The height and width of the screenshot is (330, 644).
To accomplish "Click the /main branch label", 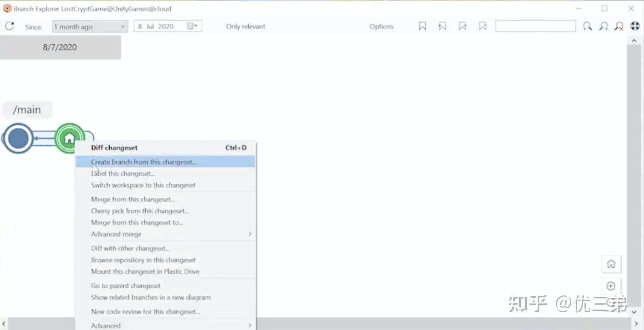I will [x=27, y=110].
